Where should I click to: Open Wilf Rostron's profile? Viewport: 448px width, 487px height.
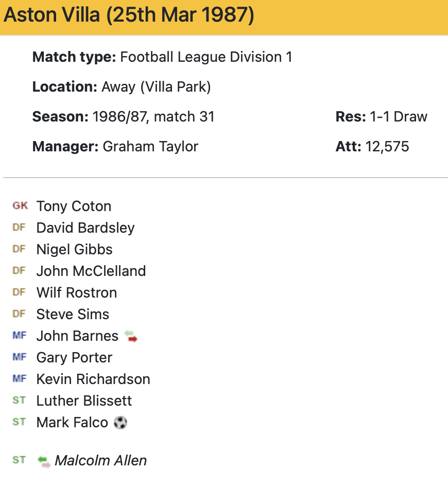coord(77,293)
